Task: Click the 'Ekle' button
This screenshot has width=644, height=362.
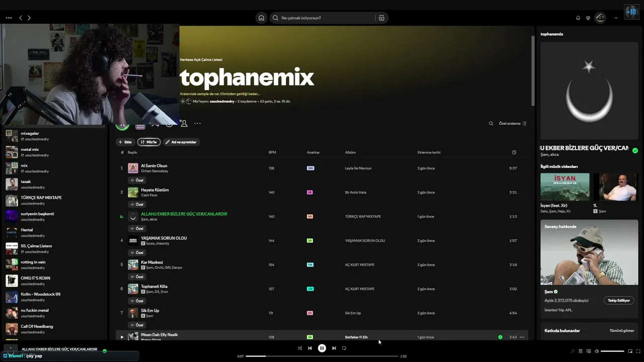Action: pyautogui.click(x=125, y=142)
